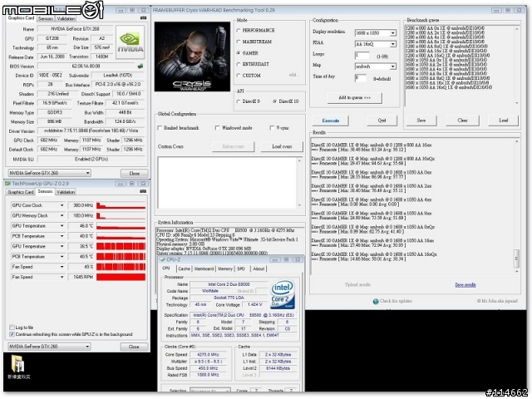Click the Load queue button
Screen dimensions: 532x399
point(503,121)
